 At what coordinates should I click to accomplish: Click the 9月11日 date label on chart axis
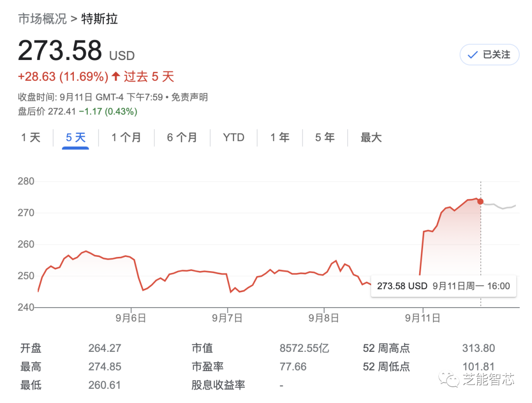click(x=423, y=318)
